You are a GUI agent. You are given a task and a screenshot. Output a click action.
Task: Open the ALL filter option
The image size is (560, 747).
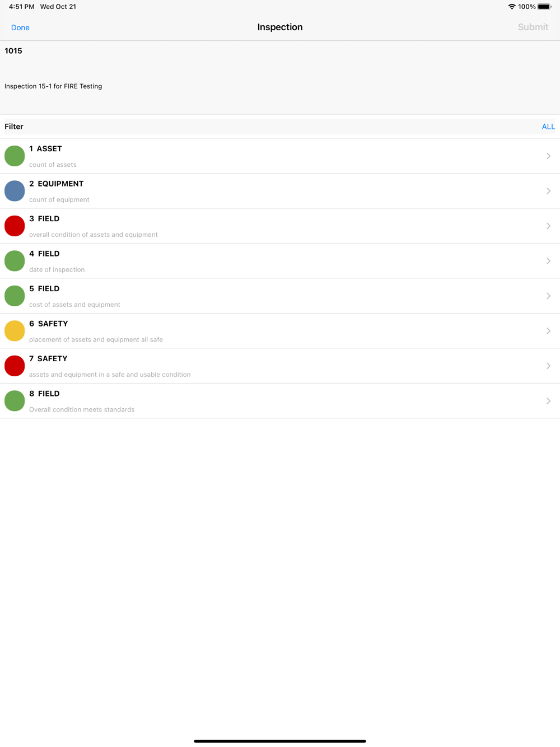(x=548, y=127)
